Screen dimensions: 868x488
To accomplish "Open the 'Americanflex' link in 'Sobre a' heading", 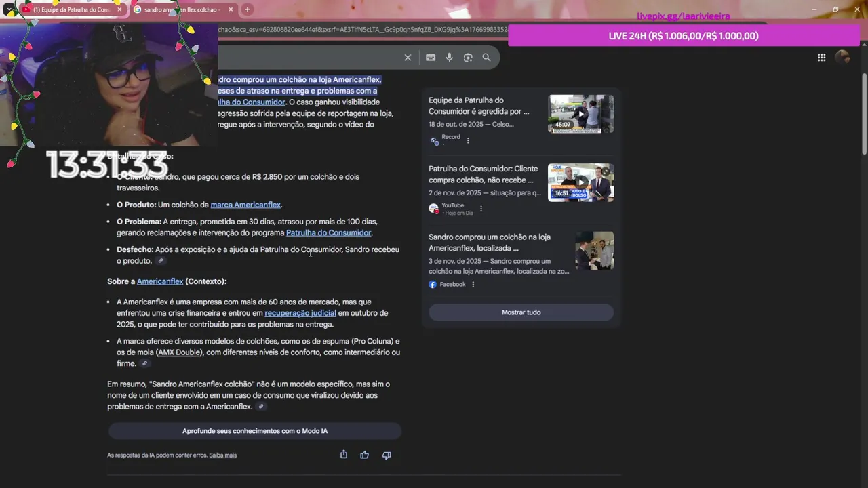I will click(160, 281).
